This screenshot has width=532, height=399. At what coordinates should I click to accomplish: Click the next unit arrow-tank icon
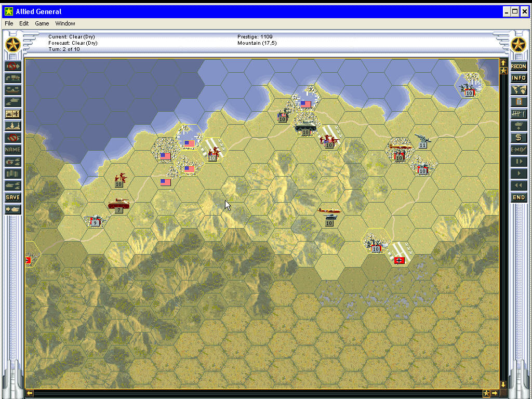coord(13,209)
